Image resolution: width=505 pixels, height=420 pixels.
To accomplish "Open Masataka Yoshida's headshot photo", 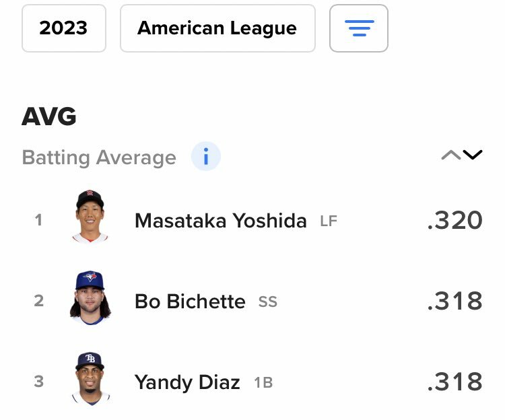I will pyautogui.click(x=90, y=215).
